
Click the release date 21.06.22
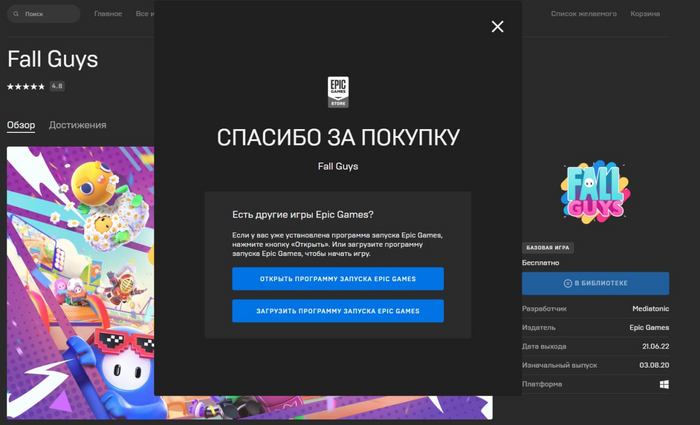click(656, 346)
